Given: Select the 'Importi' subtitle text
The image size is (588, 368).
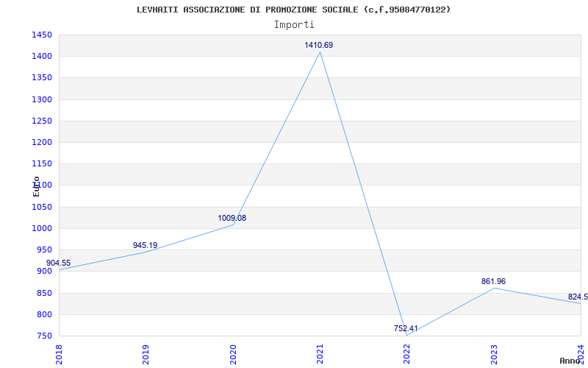Looking at the screenshot, I should click(294, 25).
